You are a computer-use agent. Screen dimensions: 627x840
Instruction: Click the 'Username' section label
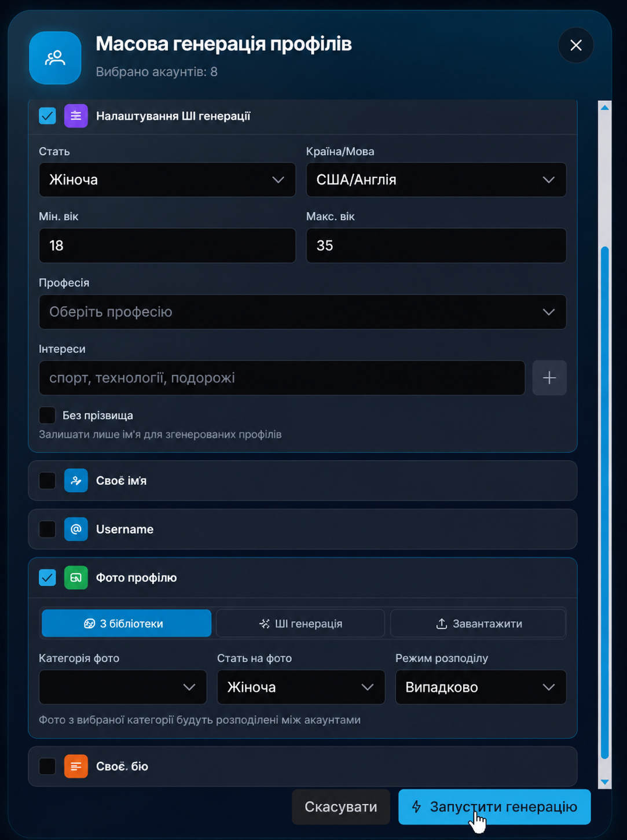tap(124, 529)
